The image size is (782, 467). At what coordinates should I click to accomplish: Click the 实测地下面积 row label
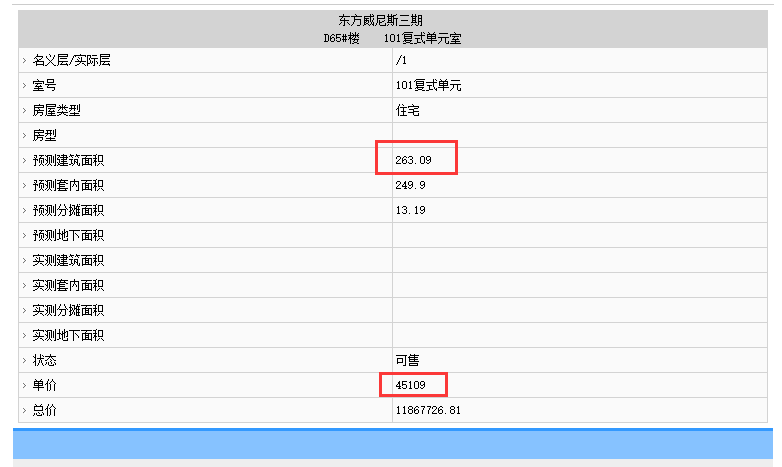pyautogui.click(x=68, y=335)
